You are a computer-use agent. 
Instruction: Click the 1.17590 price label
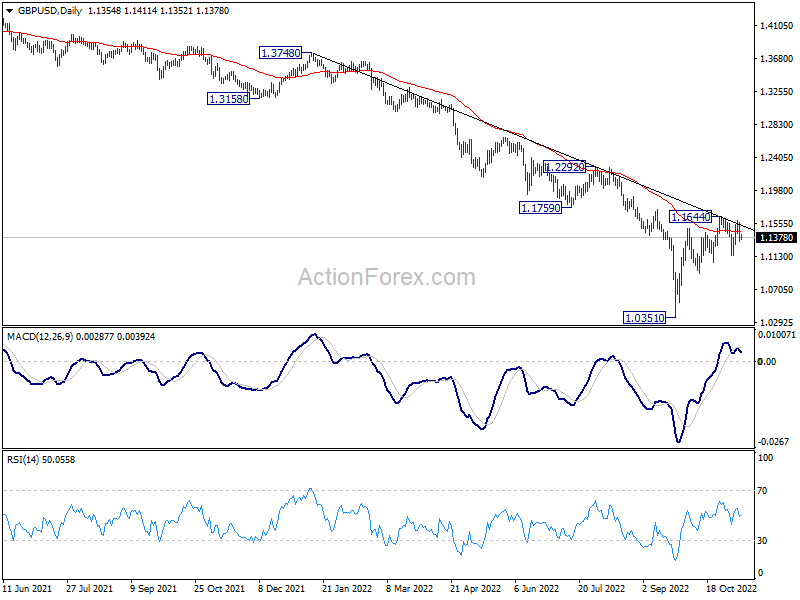pos(540,208)
